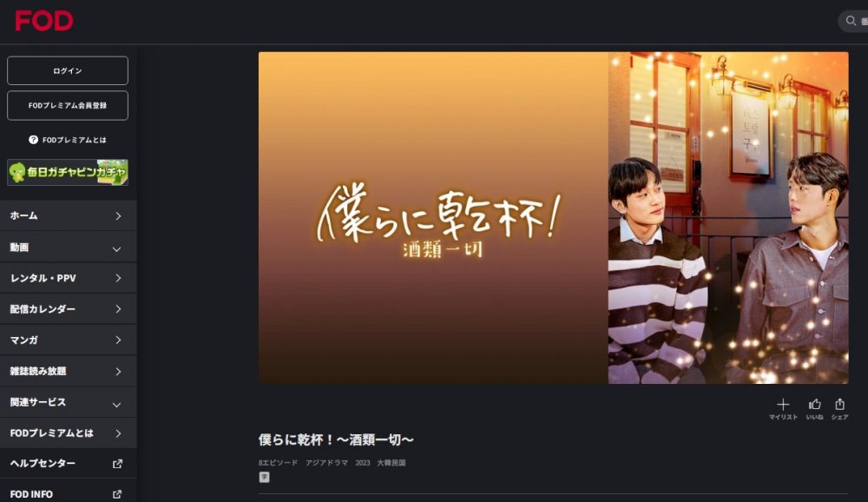The image size is (868, 502).
Task: Open ホーム via its arrow
Action: (x=118, y=216)
